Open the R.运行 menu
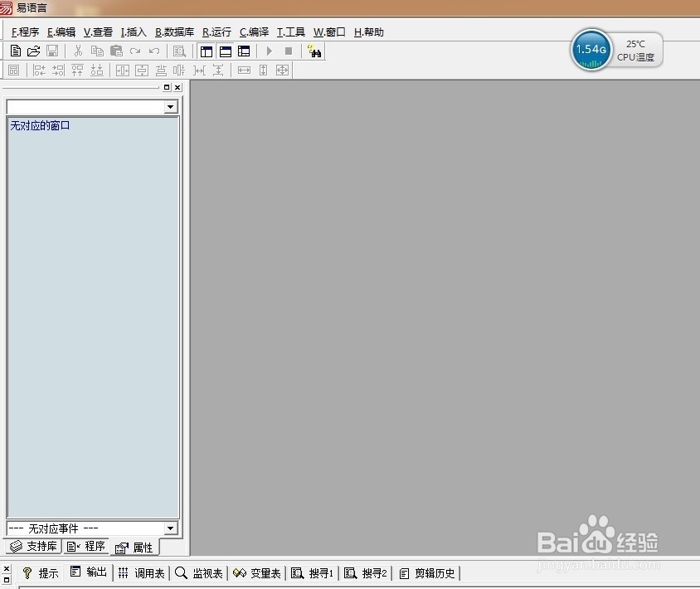The width and height of the screenshot is (700, 589). click(x=216, y=32)
